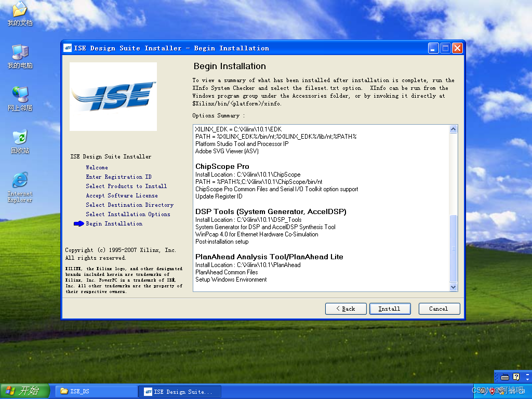This screenshot has height=399, width=532.
Task: Click the Install button
Action: pos(390,309)
